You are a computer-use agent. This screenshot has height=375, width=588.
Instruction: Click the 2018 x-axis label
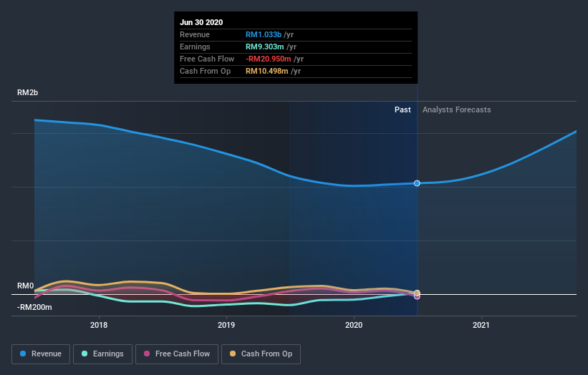tap(99, 325)
